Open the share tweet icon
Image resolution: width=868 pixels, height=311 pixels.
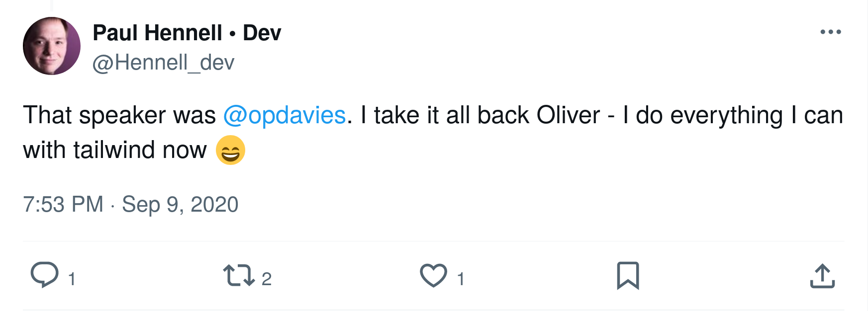822,276
